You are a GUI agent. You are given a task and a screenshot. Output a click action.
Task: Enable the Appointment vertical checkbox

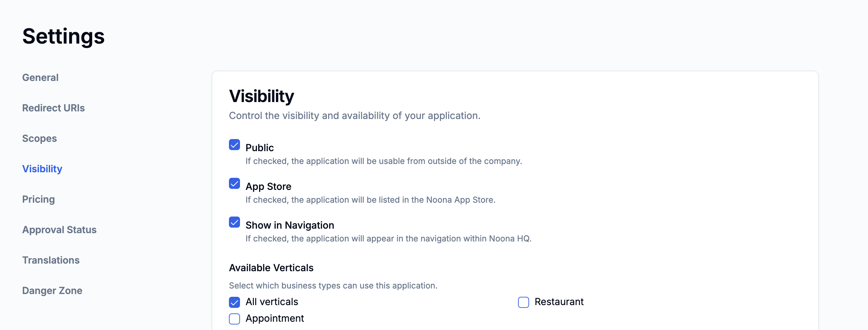click(234, 319)
